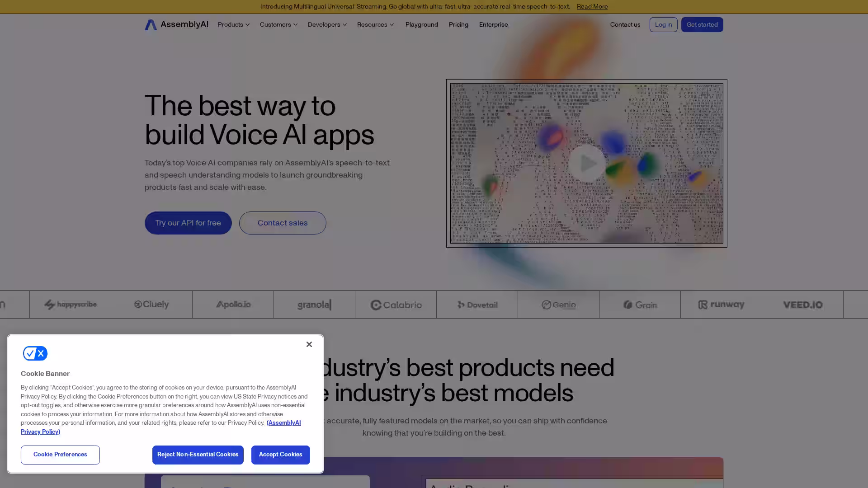Click the Dovetail logo

[477, 305]
